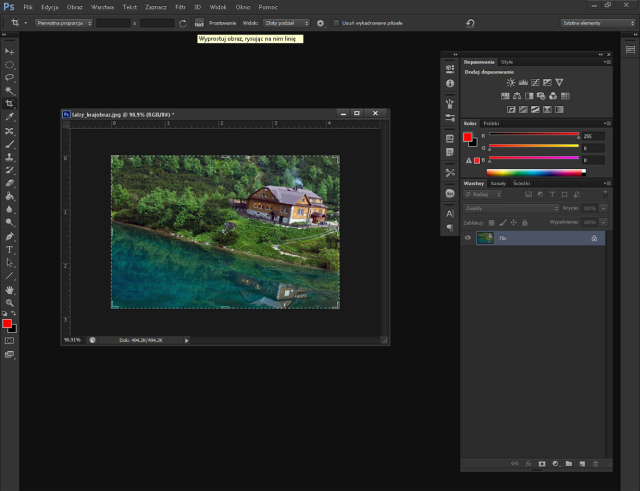Select the Pen tool

pyautogui.click(x=9, y=236)
